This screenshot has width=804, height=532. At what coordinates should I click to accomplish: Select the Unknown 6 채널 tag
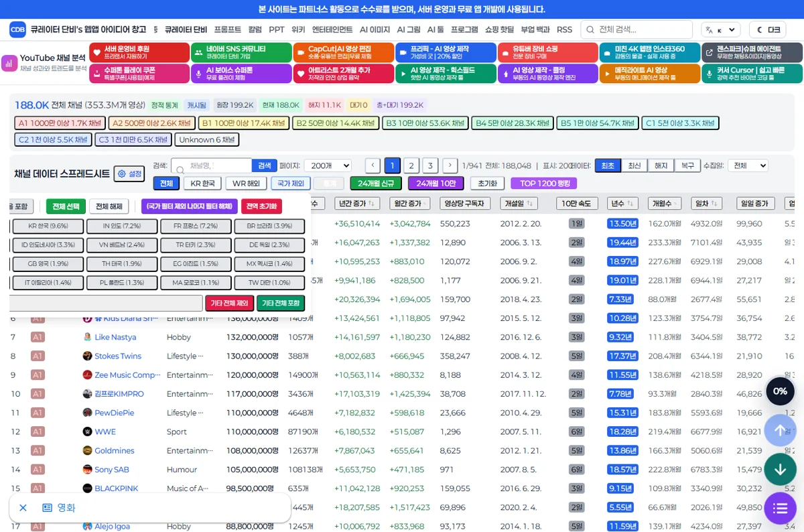[207, 139]
